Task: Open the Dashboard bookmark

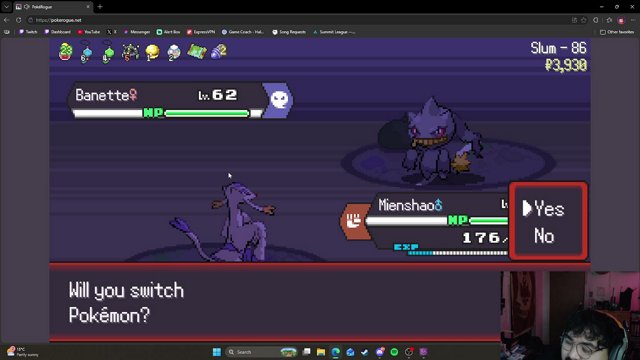Action: click(57, 32)
